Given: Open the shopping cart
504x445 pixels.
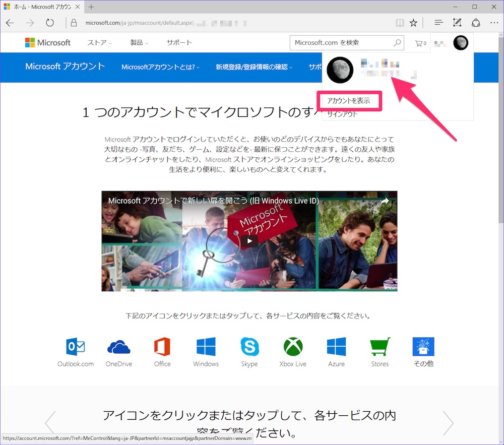Looking at the screenshot, I should (x=420, y=43).
